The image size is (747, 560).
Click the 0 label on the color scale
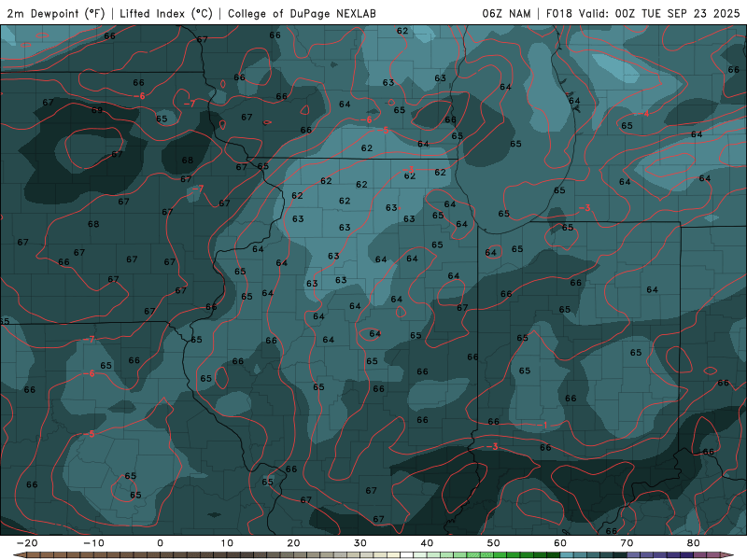160,543
